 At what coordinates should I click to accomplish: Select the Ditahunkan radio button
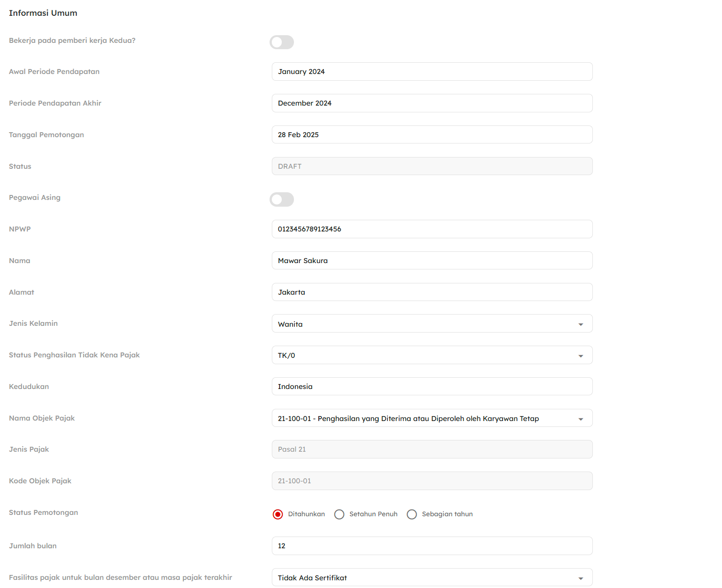tap(278, 514)
